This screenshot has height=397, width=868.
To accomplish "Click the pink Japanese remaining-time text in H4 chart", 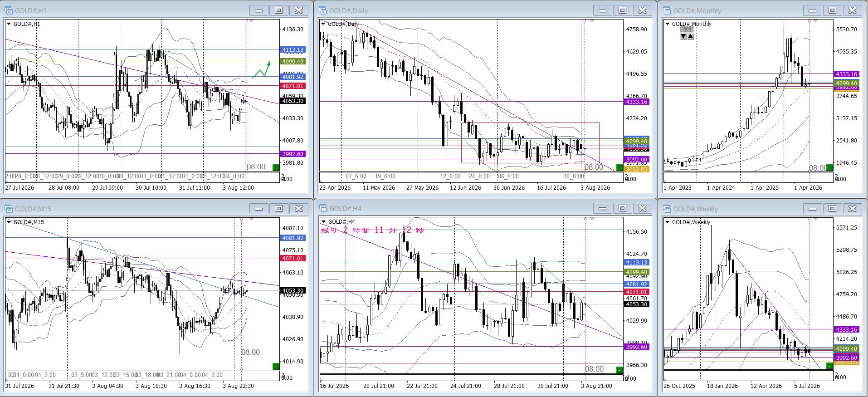I will (x=372, y=230).
